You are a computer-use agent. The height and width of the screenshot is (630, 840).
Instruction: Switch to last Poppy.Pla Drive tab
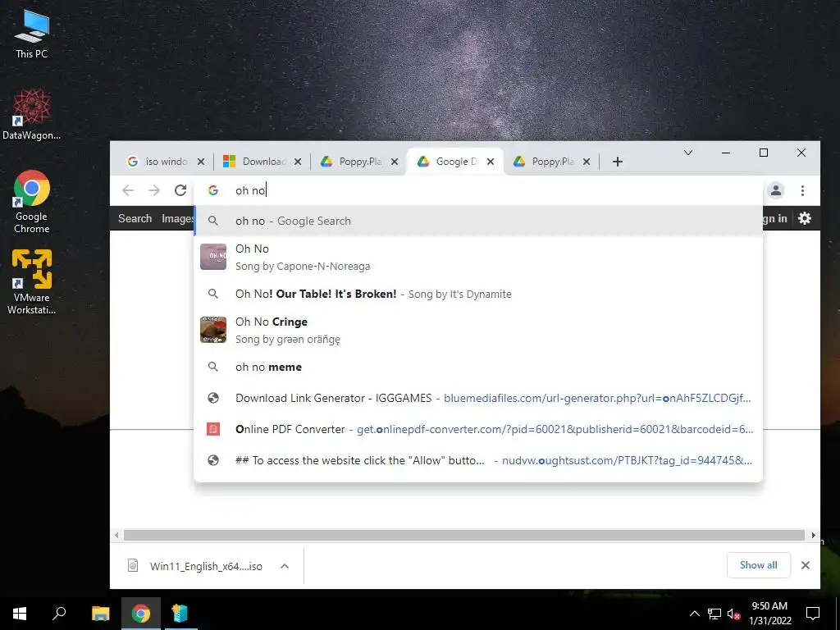click(550, 162)
